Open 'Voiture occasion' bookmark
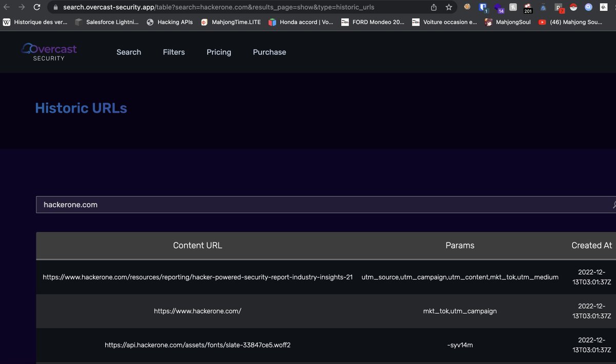The height and width of the screenshot is (364, 616). 444,22
